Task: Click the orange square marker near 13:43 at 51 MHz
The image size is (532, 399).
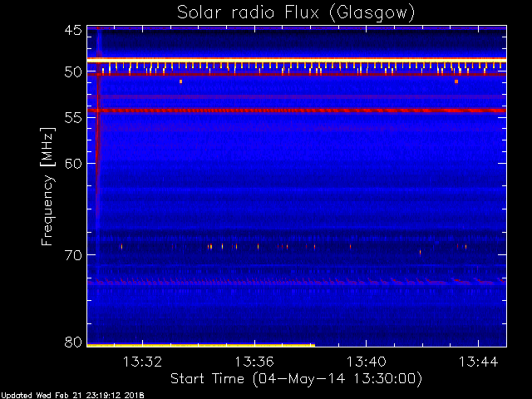Action: 456,81
